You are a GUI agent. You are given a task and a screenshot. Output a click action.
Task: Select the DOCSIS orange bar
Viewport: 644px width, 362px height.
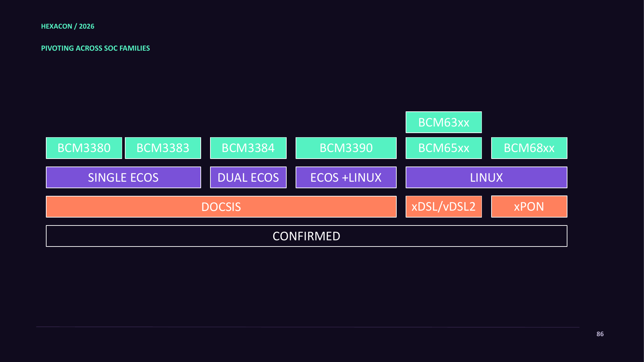tap(221, 207)
